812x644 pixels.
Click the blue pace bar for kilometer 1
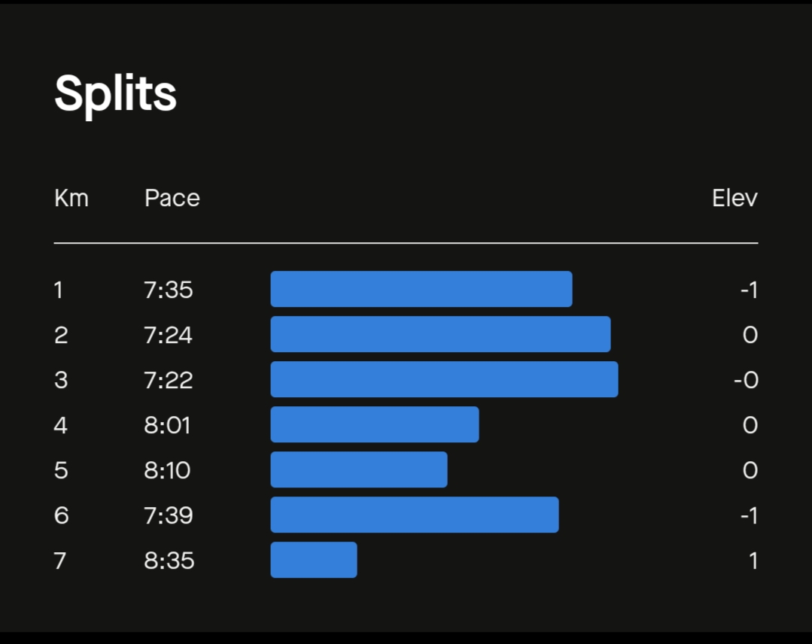pyautogui.click(x=421, y=289)
